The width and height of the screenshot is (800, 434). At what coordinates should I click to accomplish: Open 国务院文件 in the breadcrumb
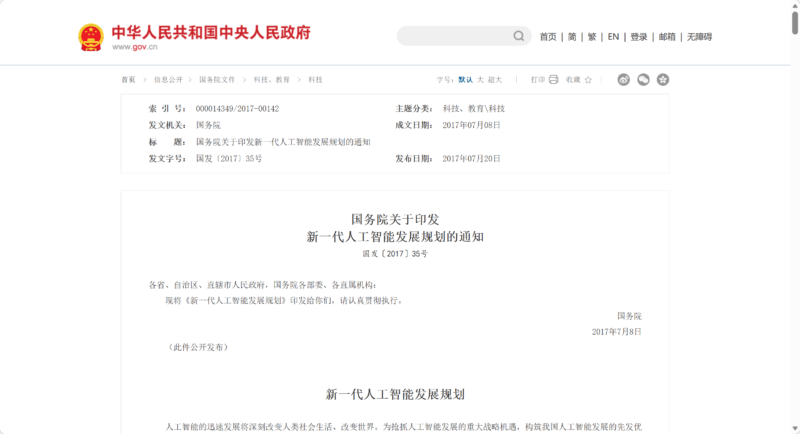tap(217, 80)
